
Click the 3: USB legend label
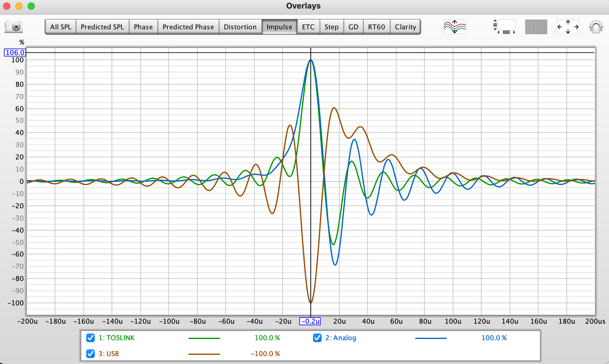point(109,354)
